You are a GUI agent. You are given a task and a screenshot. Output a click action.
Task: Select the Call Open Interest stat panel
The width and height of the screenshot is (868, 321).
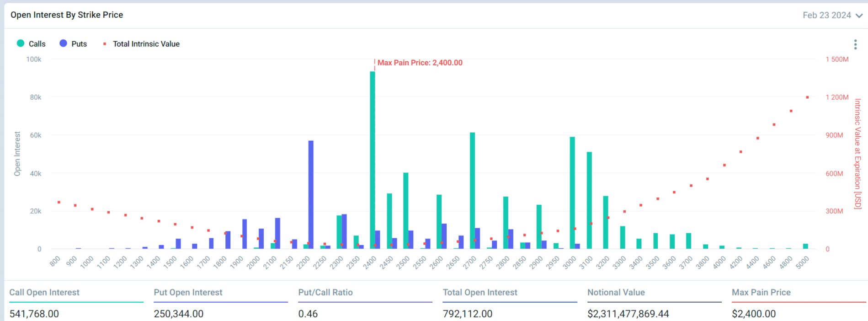coord(76,303)
